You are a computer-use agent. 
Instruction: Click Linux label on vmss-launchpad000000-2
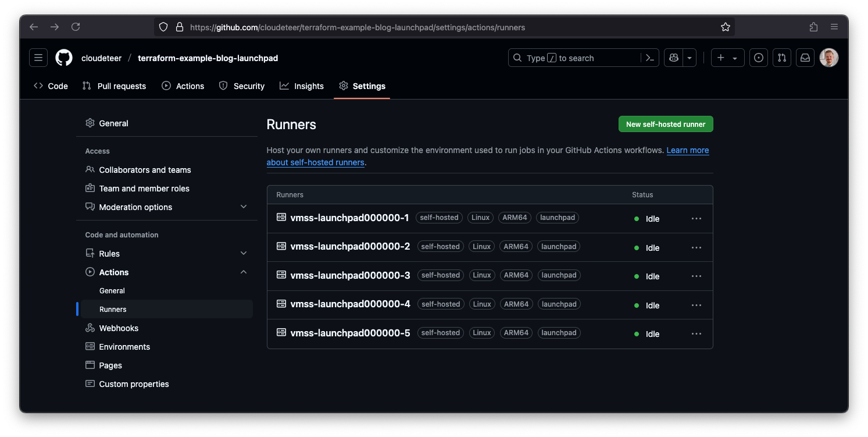[481, 247]
